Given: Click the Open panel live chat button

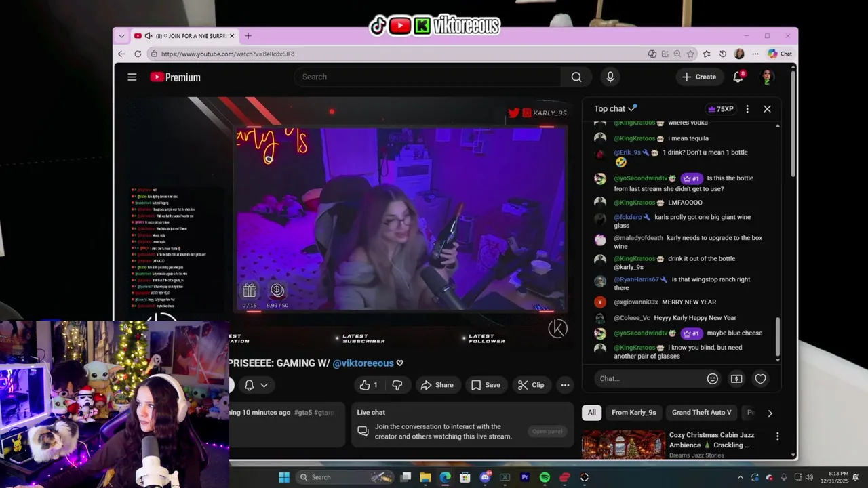Looking at the screenshot, I should (547, 432).
